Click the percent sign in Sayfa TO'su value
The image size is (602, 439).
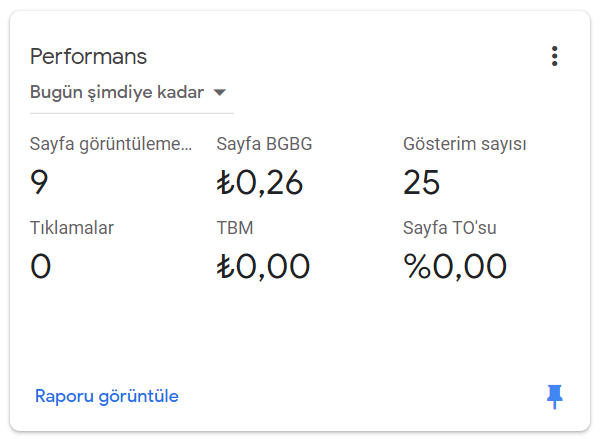(417, 266)
